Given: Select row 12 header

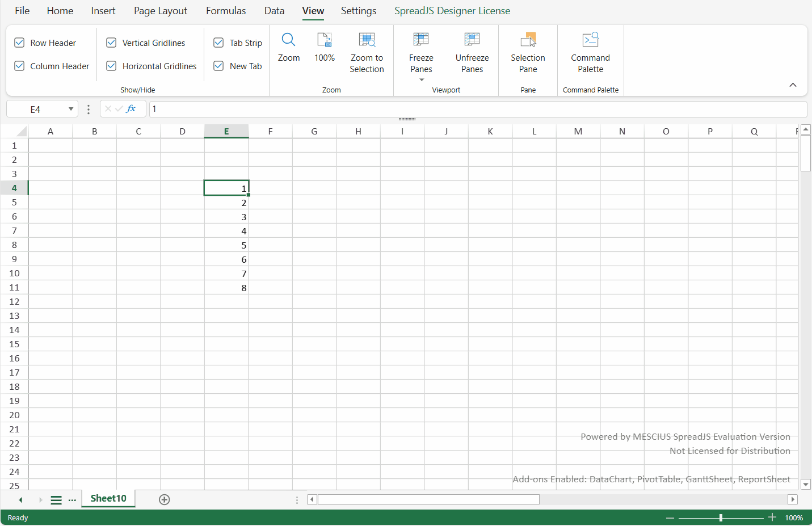Looking at the screenshot, I should pos(14,301).
